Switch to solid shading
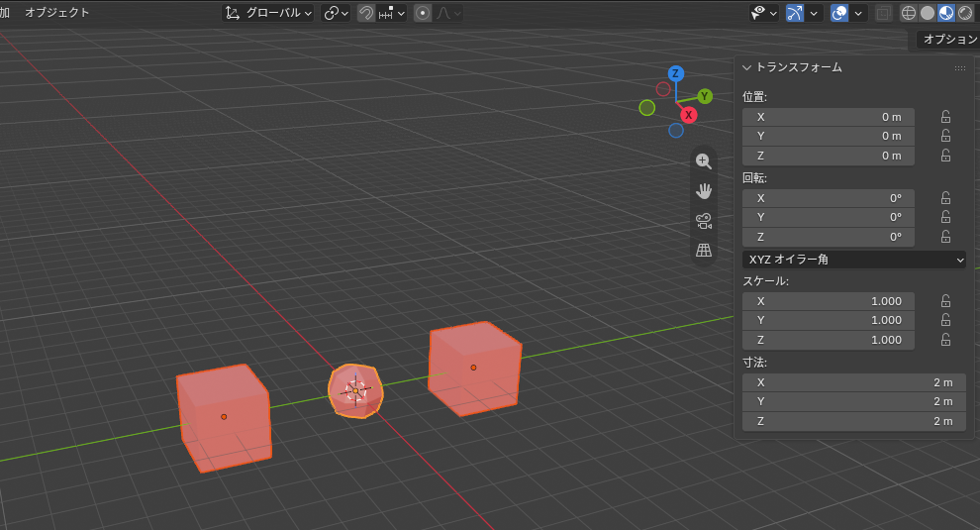 928,13
